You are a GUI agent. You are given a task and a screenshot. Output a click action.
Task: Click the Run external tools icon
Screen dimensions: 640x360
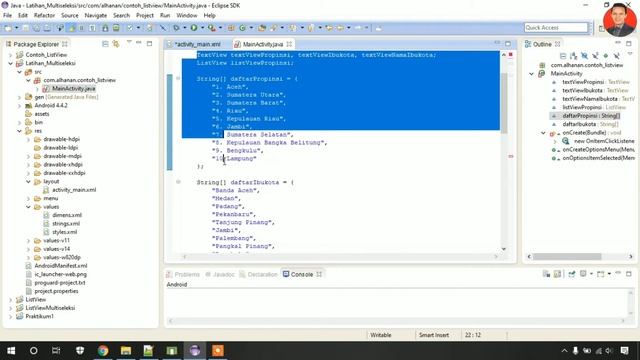click(211, 28)
